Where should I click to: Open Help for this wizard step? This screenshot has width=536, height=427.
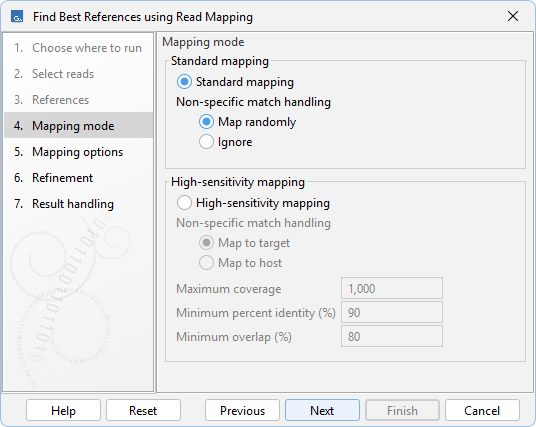coord(63,410)
